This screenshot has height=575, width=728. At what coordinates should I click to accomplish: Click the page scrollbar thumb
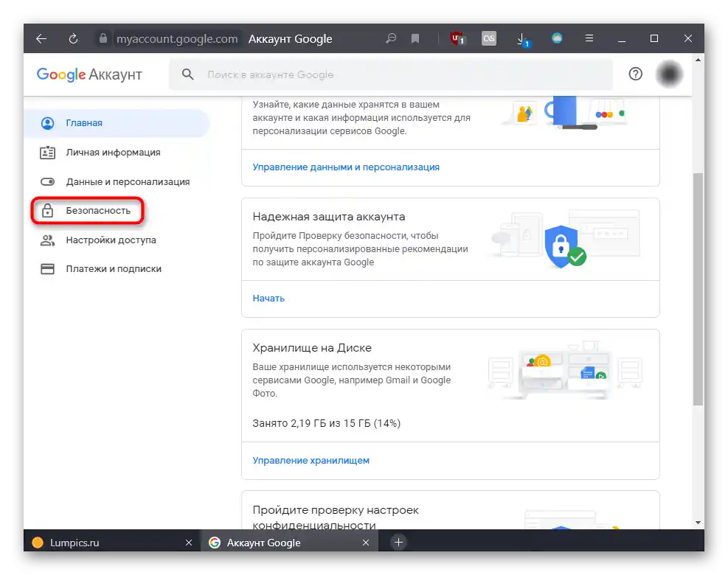pos(698,289)
